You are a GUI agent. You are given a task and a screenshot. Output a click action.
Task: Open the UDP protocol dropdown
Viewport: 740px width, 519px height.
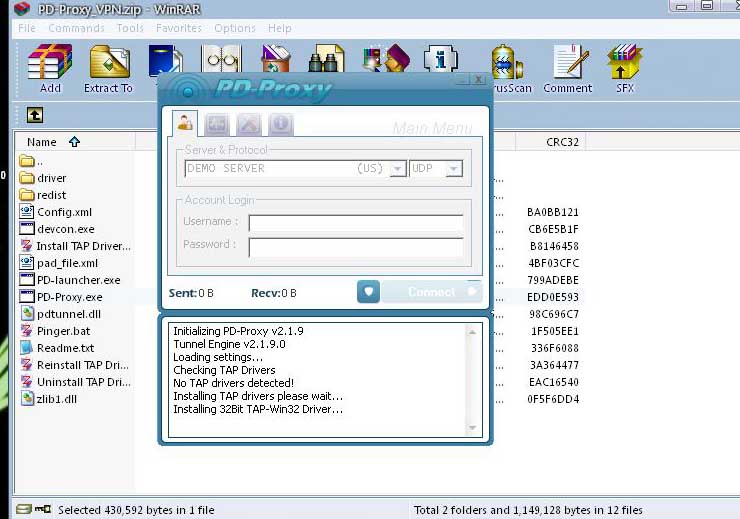[x=454, y=169]
